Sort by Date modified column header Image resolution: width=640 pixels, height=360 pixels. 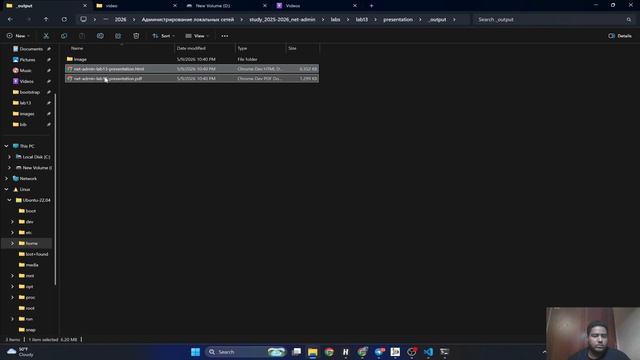pos(205,48)
